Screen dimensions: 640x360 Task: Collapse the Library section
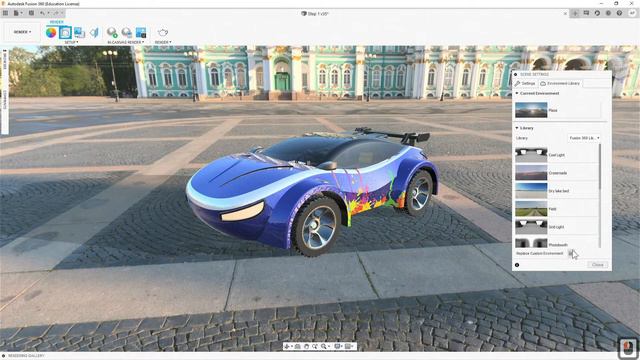click(x=517, y=128)
